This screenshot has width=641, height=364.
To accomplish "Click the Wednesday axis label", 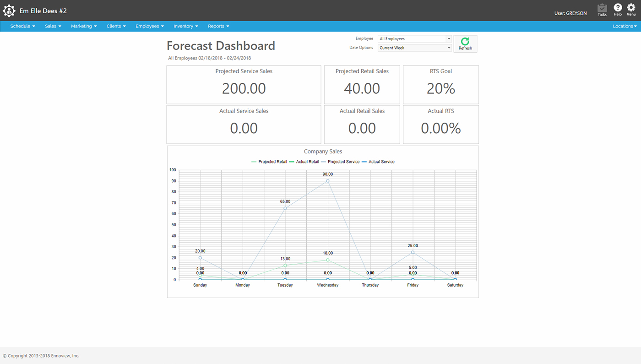I will click(x=328, y=285).
